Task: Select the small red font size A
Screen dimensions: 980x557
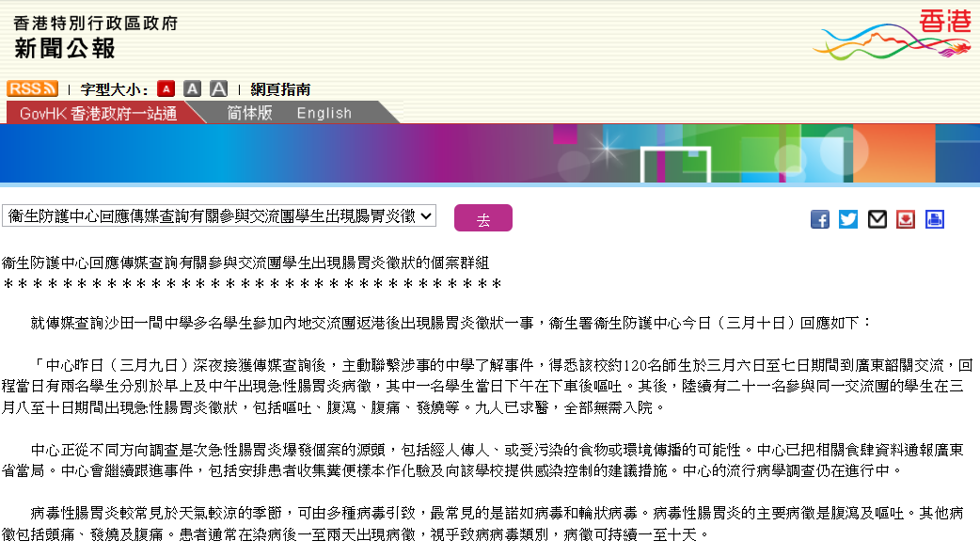Action: click(x=166, y=88)
